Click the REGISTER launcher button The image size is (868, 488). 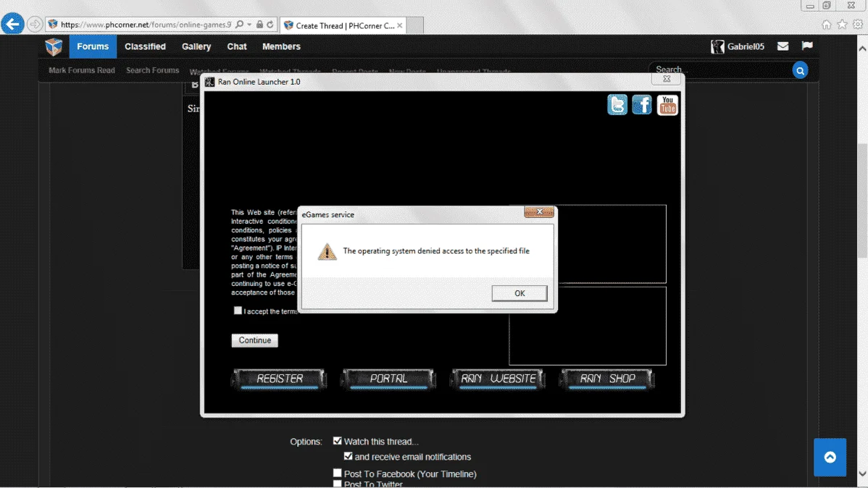(280, 379)
